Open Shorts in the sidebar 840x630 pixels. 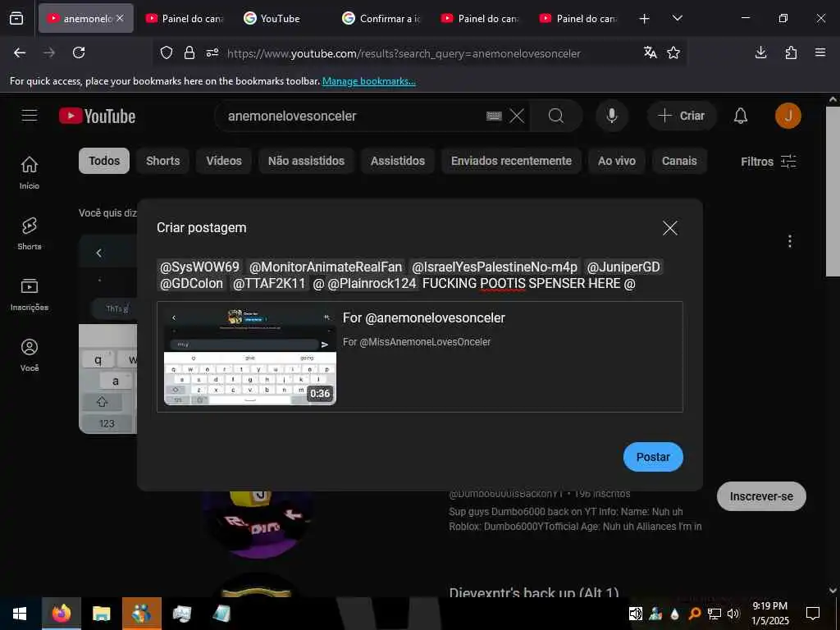(30, 234)
